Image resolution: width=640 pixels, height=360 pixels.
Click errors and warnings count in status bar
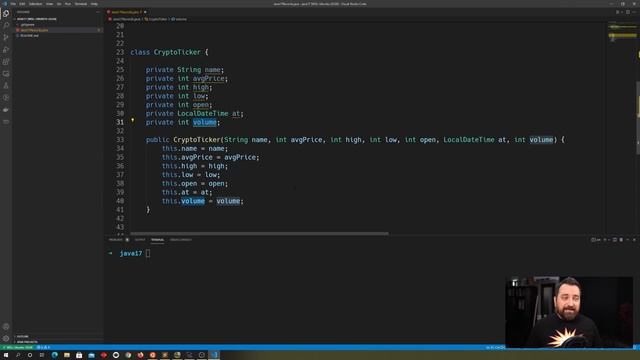(x=43, y=347)
